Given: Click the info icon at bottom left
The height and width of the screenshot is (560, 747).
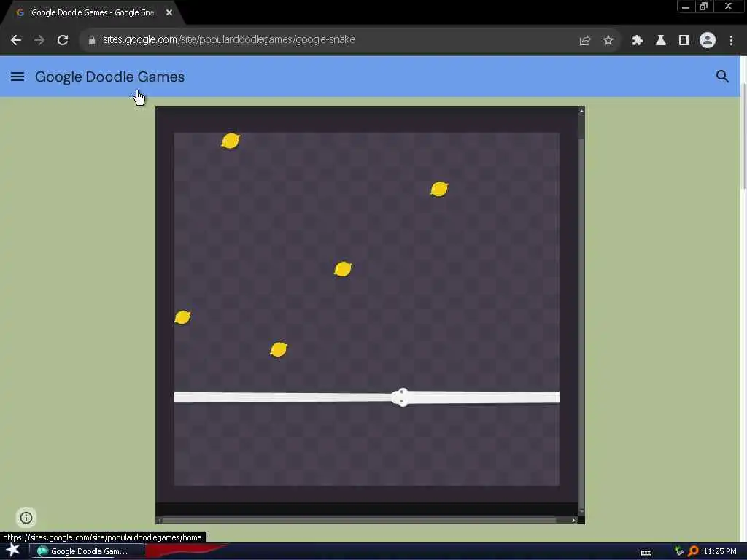Looking at the screenshot, I should coord(26,518).
